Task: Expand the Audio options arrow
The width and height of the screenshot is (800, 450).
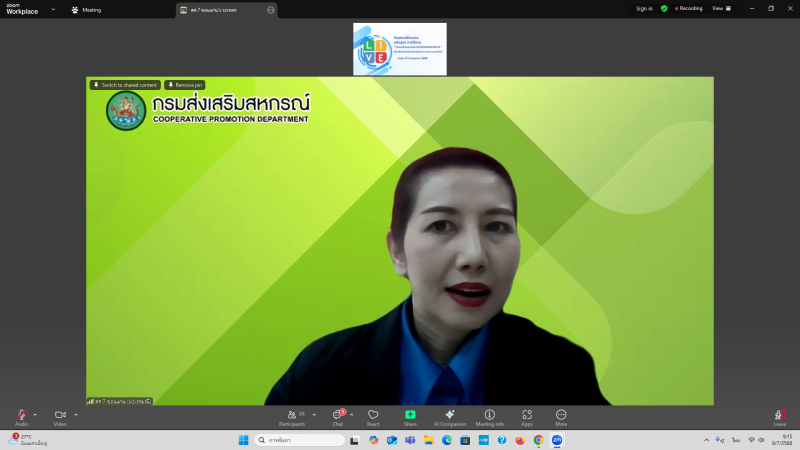Action: point(35,414)
